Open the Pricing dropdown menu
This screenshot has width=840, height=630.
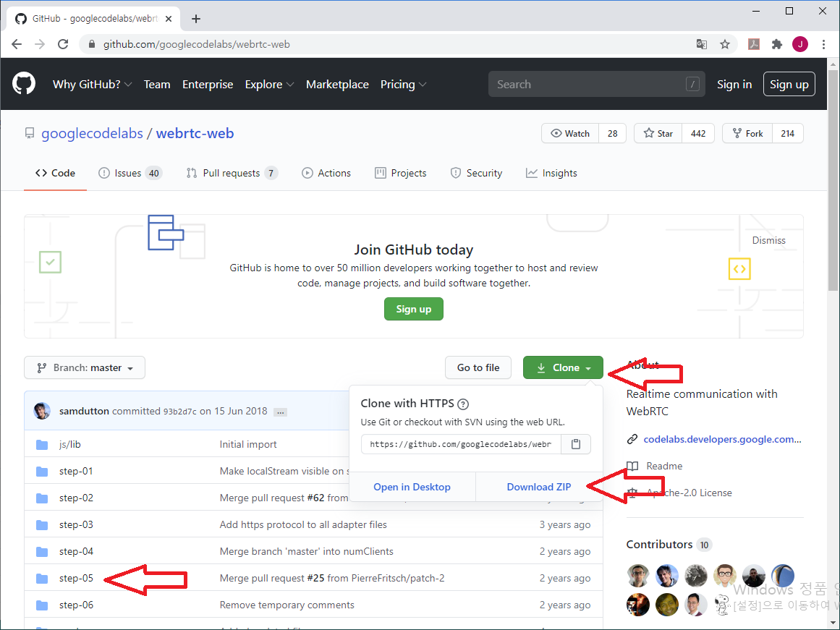[404, 84]
